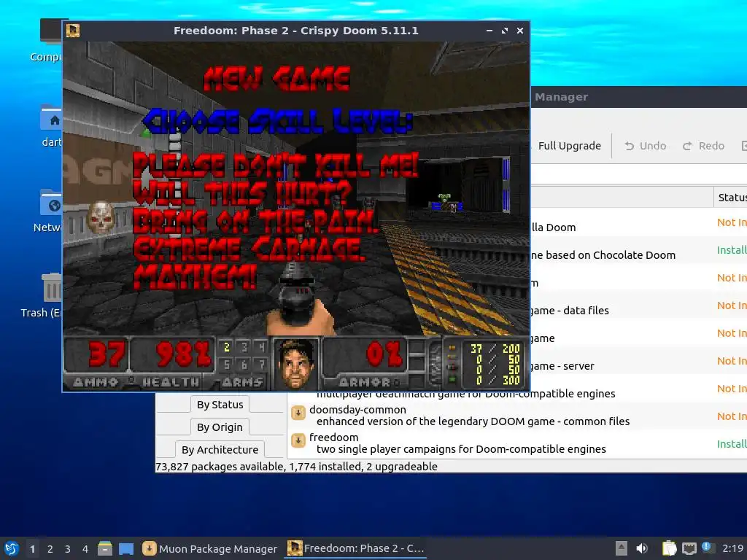Viewport: 747px width, 560px height.
Task: Click the Crispy Doom window title icon
Action: [x=73, y=31]
